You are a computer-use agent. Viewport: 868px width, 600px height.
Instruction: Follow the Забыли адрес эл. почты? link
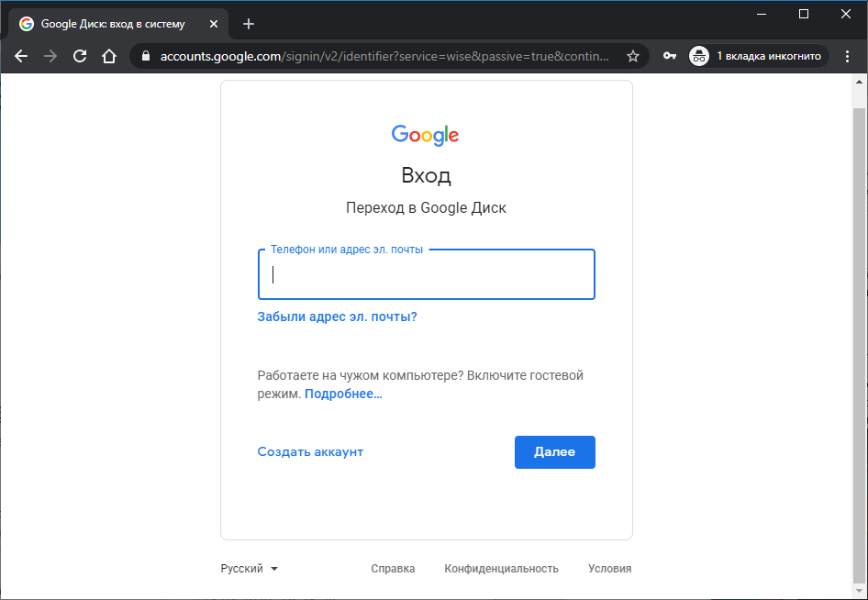337,317
